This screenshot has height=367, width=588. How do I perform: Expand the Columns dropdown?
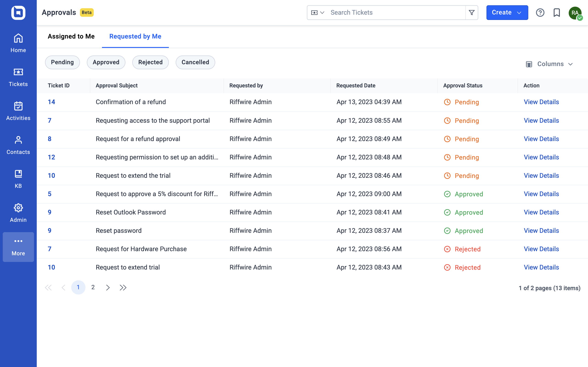550,64
